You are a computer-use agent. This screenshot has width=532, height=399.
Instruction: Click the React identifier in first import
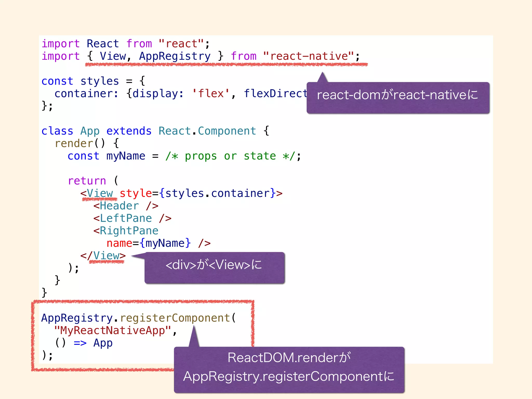click(103, 44)
